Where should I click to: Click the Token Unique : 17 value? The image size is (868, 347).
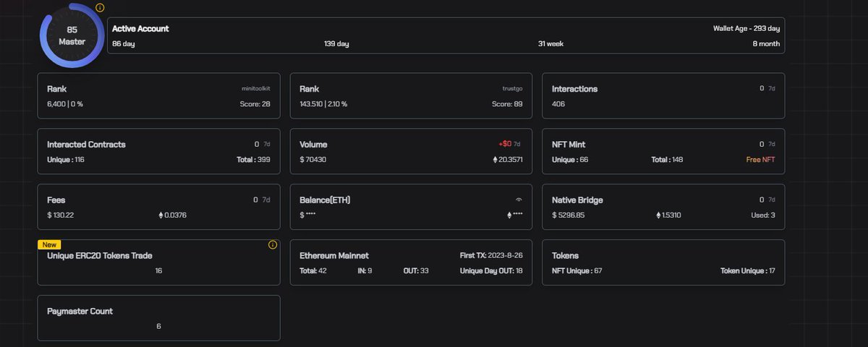[x=748, y=271]
